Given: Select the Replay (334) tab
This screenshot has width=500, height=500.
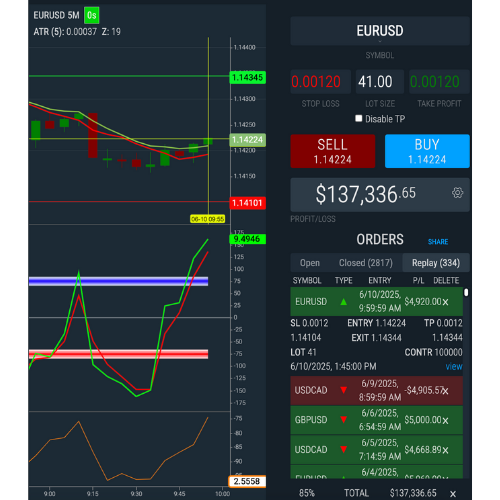Looking at the screenshot, I should [436, 263].
